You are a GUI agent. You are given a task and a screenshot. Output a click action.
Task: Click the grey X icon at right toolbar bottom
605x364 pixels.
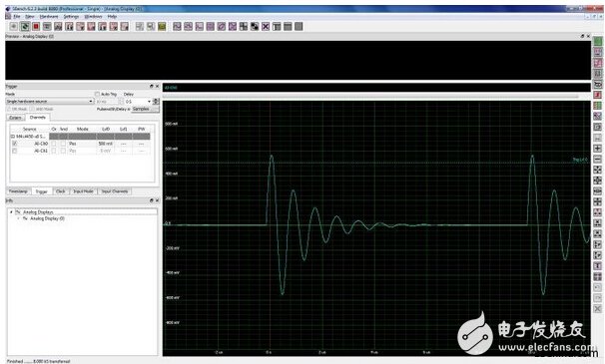pos(598,309)
